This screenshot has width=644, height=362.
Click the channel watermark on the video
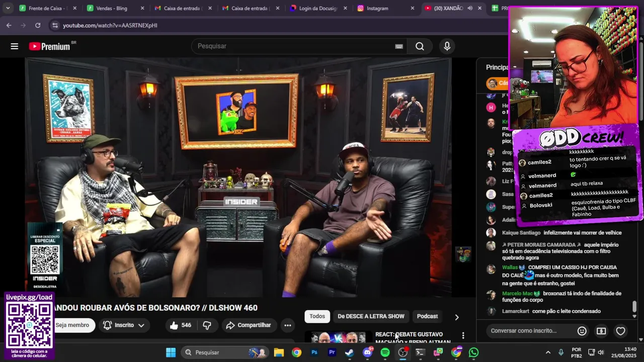click(x=463, y=254)
